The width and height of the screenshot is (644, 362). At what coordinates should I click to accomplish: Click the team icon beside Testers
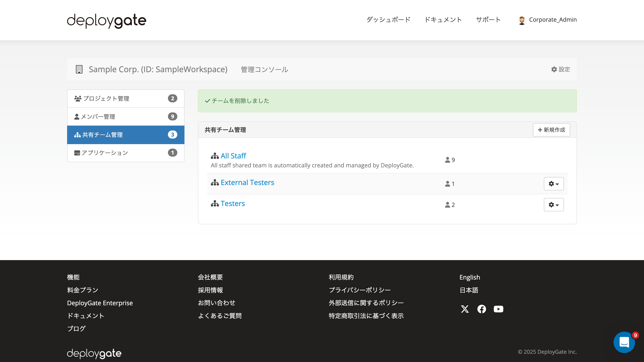(215, 204)
